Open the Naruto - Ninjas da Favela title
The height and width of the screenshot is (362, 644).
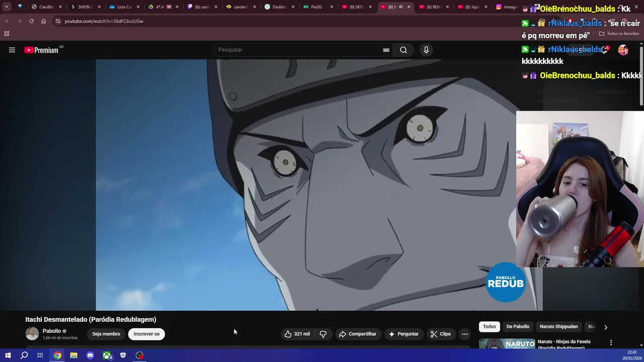(x=564, y=344)
